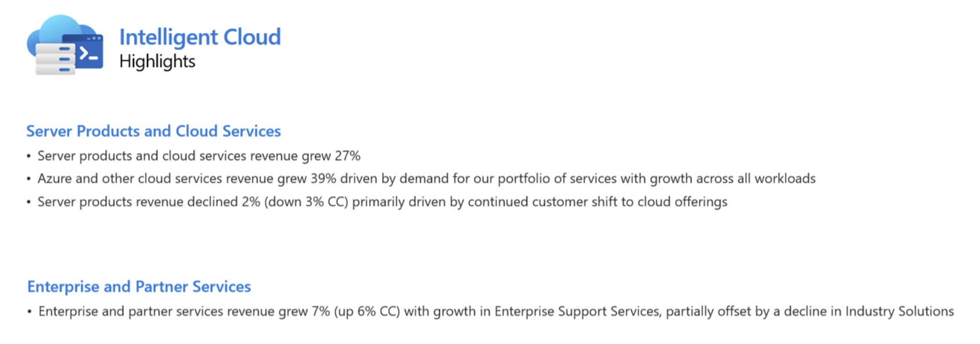Click the 'Industry Solutions' phrase

point(900,311)
